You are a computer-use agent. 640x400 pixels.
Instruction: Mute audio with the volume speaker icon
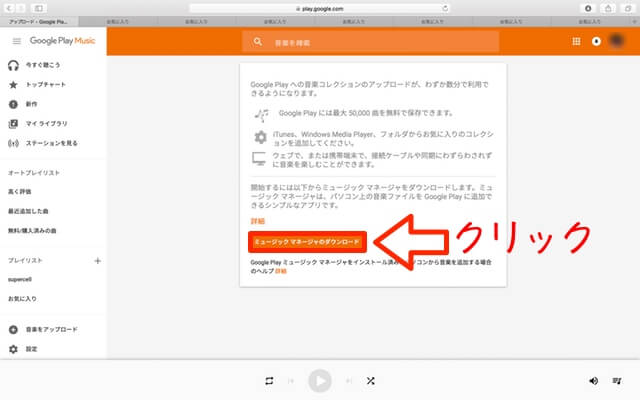point(594,381)
